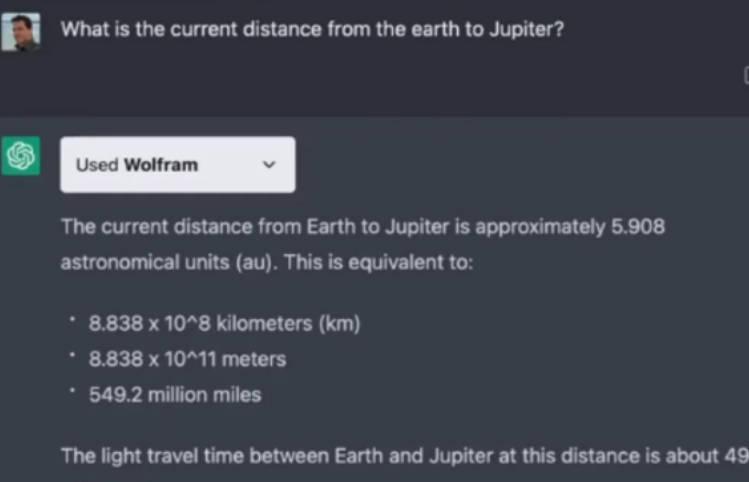Click the "549.2 million miles" bullet

175,395
